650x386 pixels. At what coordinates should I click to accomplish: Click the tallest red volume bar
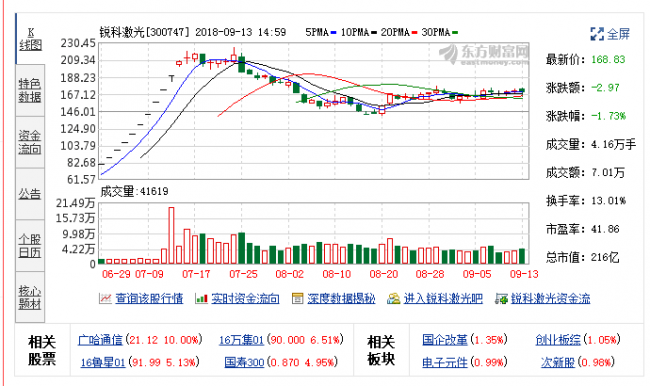pyautogui.click(x=171, y=235)
